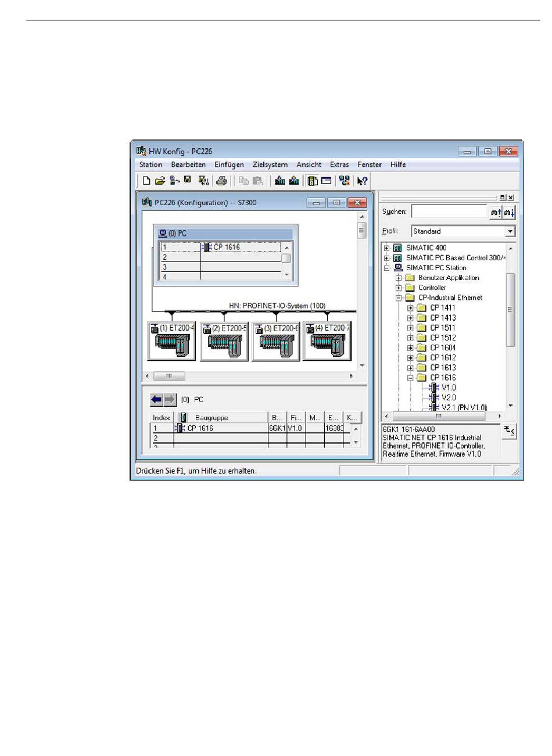
Task: Click the Paste toolbar icon
Action: coord(257,181)
